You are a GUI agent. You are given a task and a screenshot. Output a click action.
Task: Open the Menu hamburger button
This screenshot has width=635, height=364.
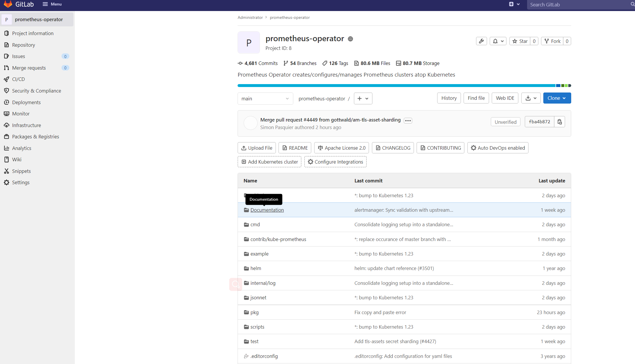pos(52,4)
